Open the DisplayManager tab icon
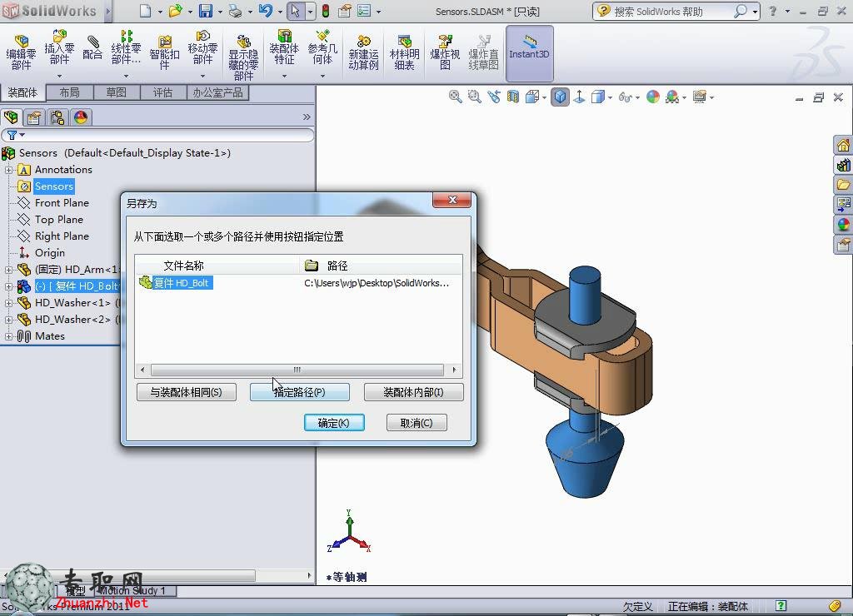The width and height of the screenshot is (853, 616). (81, 117)
